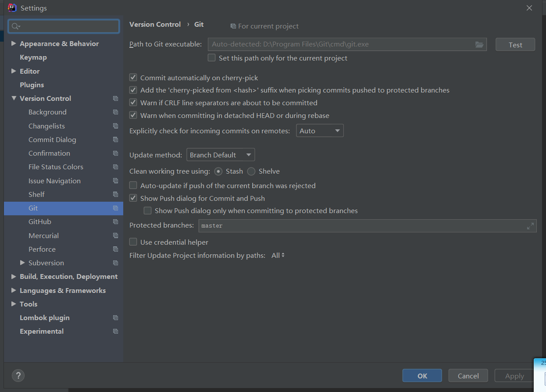Click project-level icon next to Changelists
The image size is (546, 392).
pyautogui.click(x=115, y=126)
